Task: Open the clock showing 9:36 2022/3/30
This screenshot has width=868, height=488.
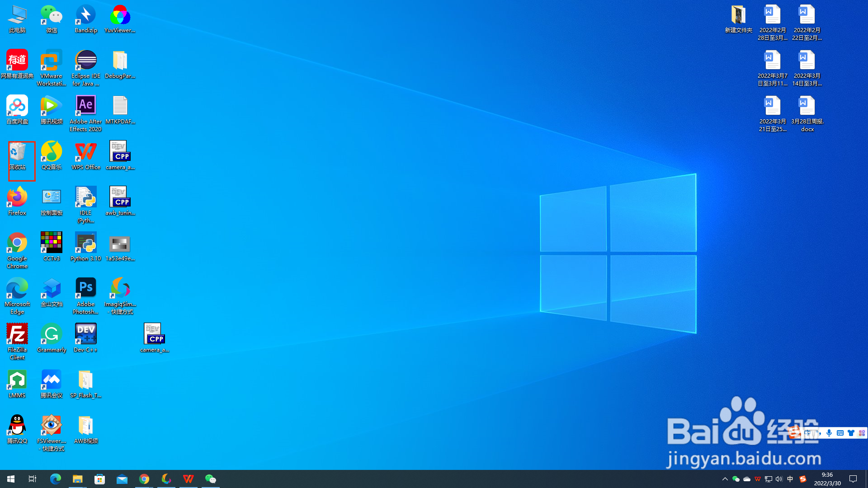Action: (x=827, y=479)
